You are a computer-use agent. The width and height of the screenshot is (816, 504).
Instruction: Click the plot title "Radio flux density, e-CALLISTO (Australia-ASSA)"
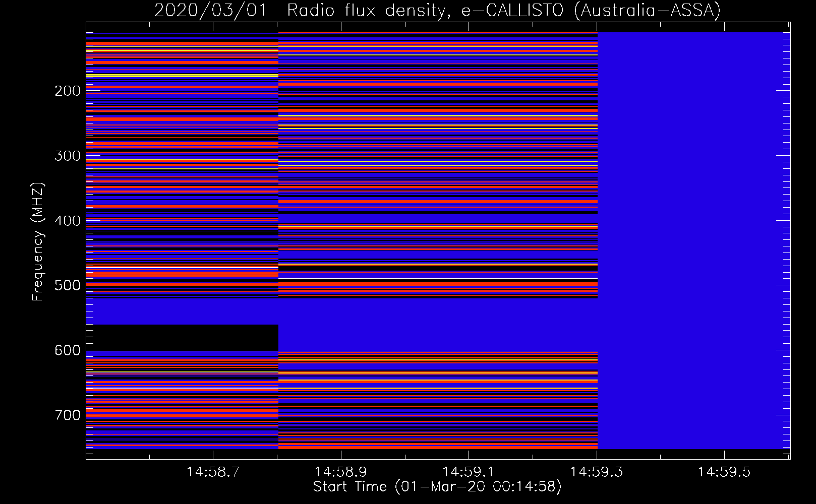pos(504,10)
